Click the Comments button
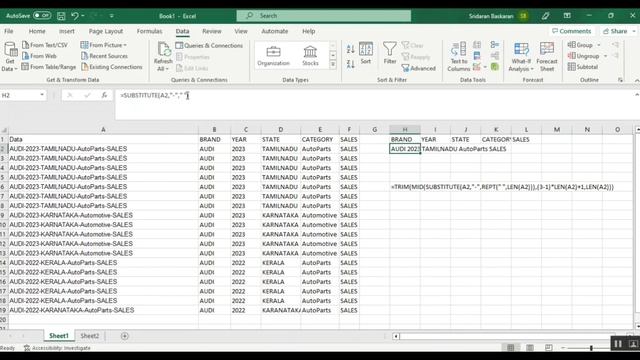This screenshot has width=640, height=360. [x=571, y=31]
